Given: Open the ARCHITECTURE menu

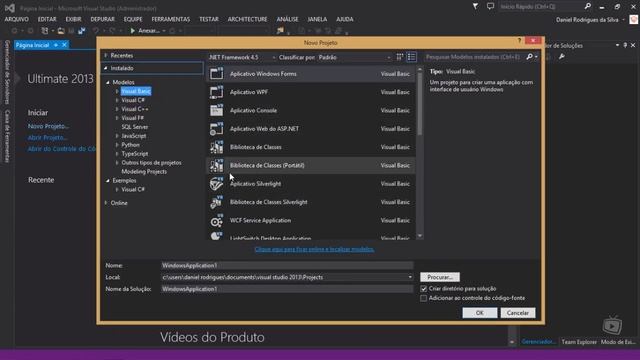Looking at the screenshot, I should pyautogui.click(x=247, y=19).
